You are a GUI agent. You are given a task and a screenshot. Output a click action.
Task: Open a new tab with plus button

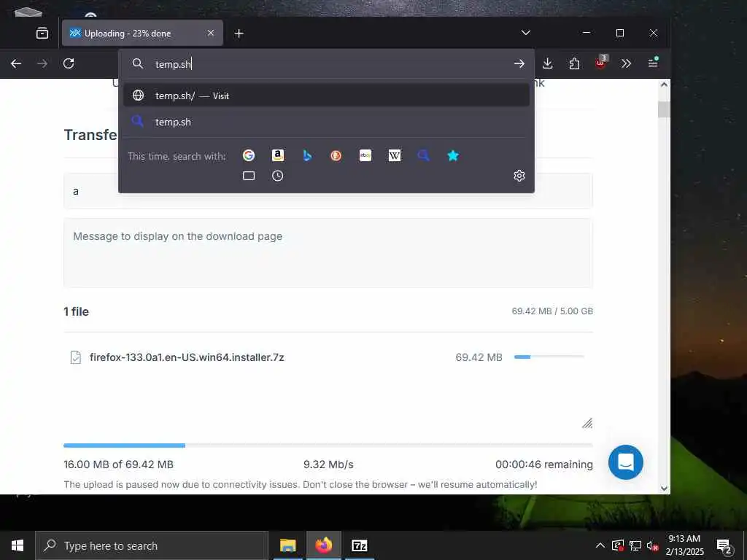click(239, 34)
